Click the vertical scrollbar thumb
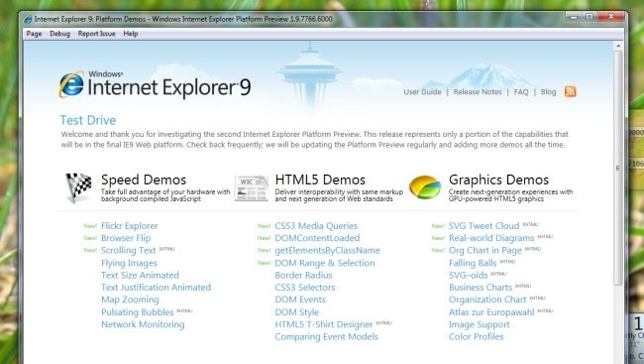Screen dimensions: 644x364 [618, 168]
